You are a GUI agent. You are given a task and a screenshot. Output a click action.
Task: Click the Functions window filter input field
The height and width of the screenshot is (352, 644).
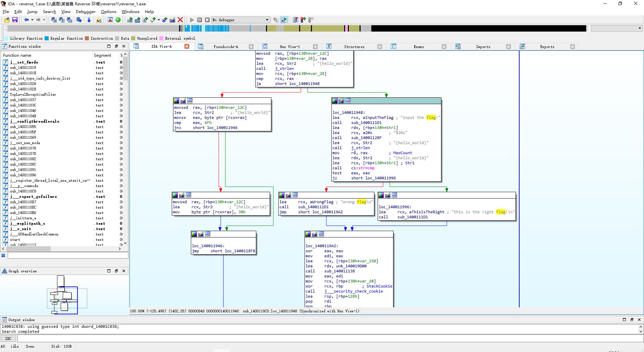pos(68,256)
